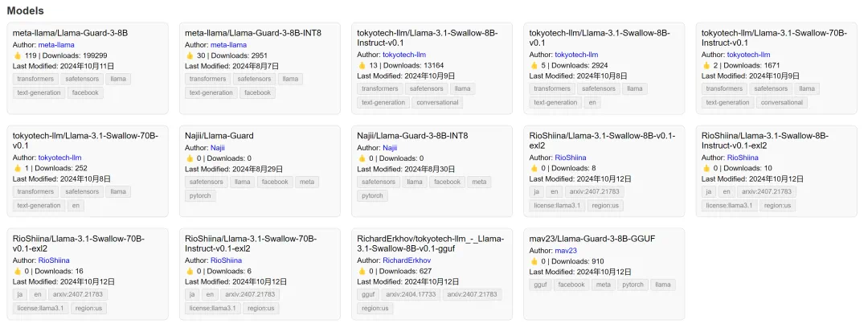
Task: Click the thumbs-up icon beside 119 likes
Action: click(x=18, y=55)
